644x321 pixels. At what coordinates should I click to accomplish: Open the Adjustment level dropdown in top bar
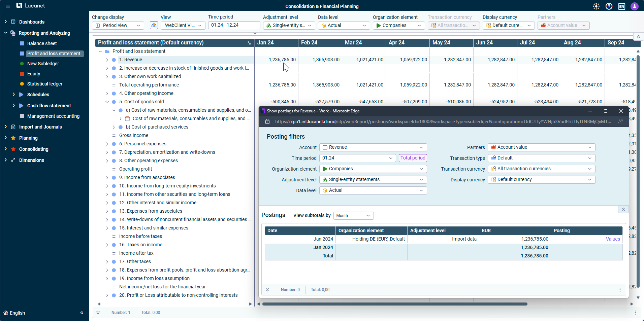[289, 26]
